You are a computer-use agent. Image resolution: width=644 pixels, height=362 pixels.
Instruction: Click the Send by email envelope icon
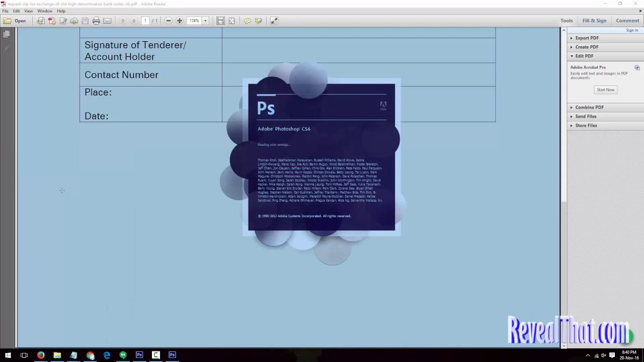[107, 21]
